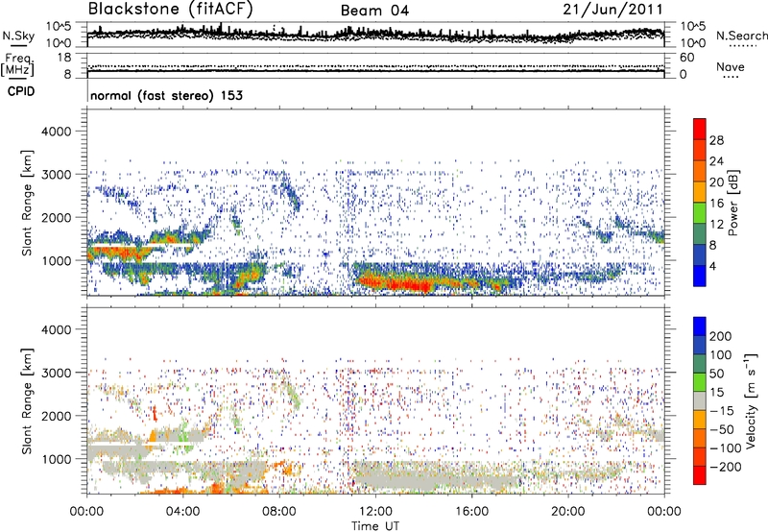Click "normal (fast stereo) 153" text

point(166,95)
